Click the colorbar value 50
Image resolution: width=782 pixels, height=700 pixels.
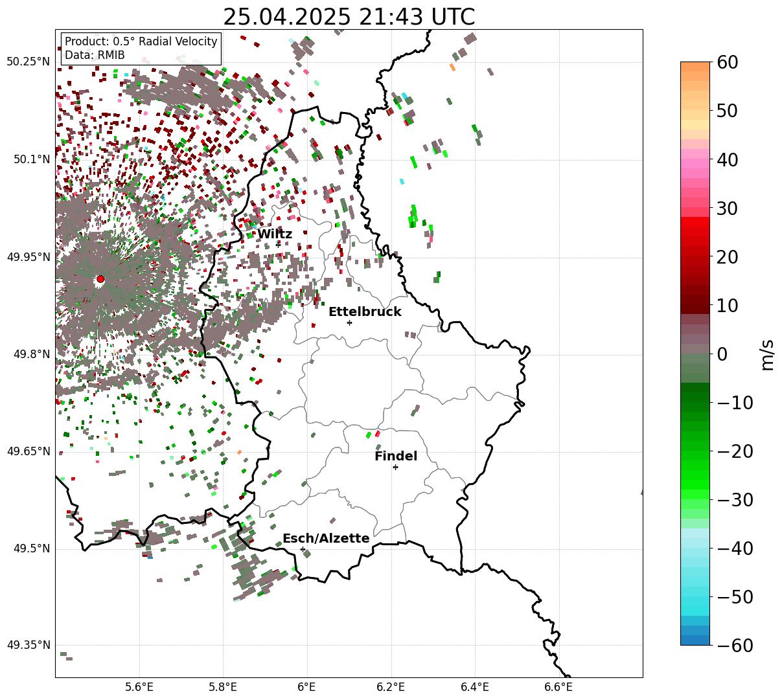pyautogui.click(x=726, y=111)
